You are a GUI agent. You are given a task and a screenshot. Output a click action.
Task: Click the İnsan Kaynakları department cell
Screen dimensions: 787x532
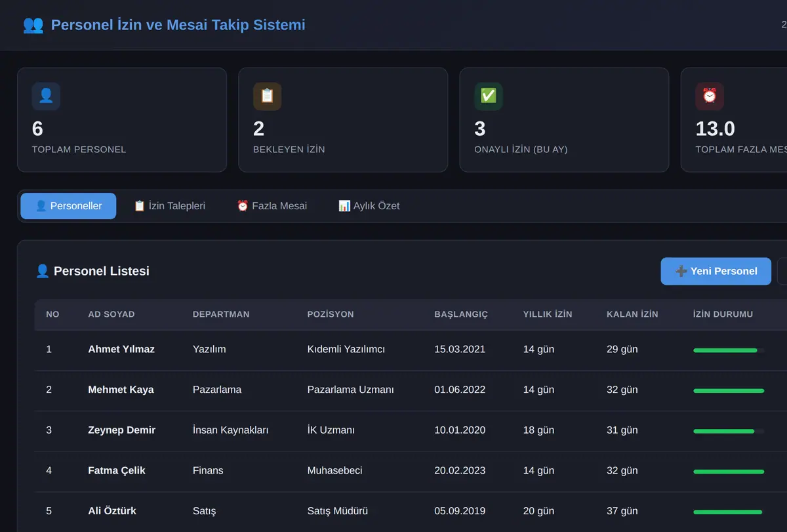pyautogui.click(x=230, y=430)
